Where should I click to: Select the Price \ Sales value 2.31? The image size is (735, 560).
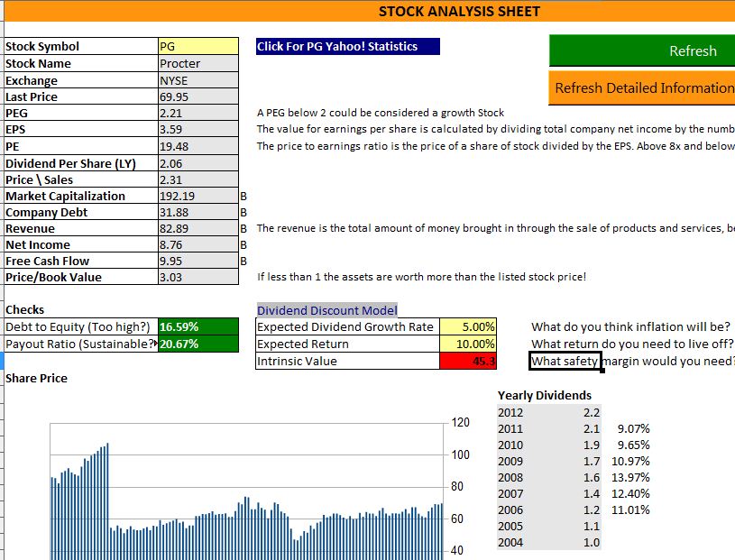198,180
